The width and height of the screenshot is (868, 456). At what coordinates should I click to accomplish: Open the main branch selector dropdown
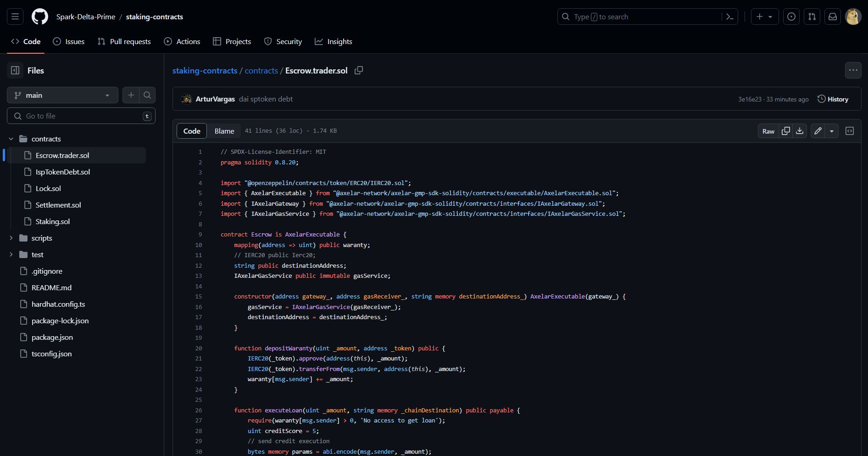[62, 95]
